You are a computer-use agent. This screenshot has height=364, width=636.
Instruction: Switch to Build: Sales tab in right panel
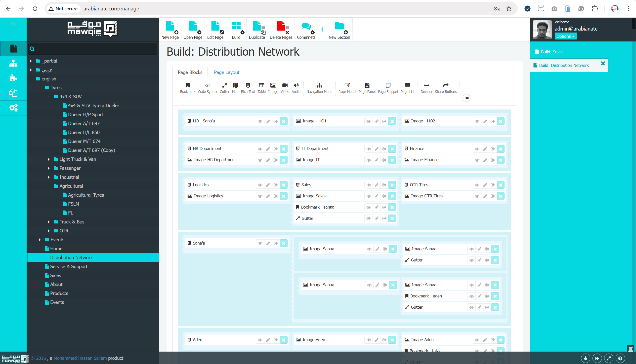coord(551,52)
